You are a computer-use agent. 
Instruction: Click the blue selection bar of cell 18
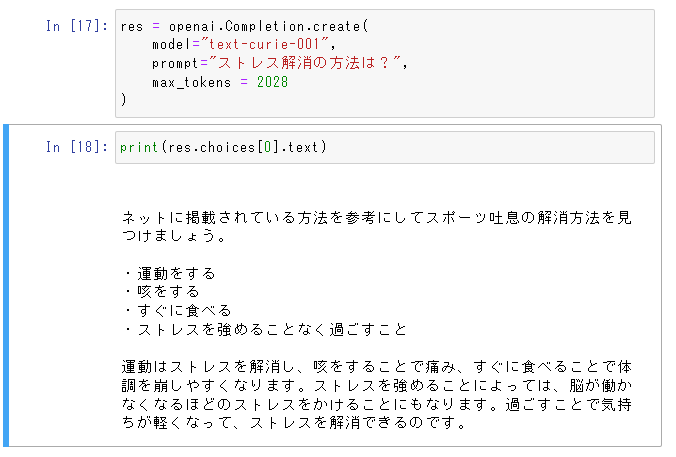click(6, 285)
